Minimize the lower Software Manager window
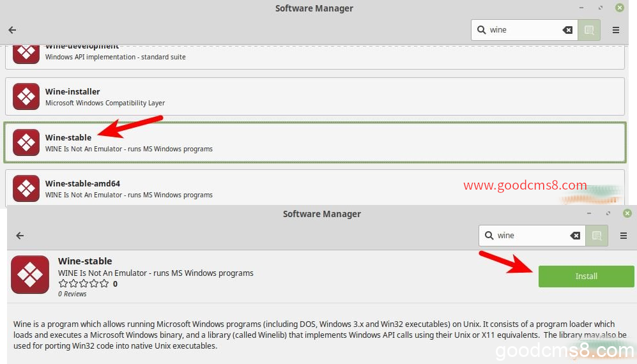The width and height of the screenshot is (637, 364). pyautogui.click(x=589, y=213)
